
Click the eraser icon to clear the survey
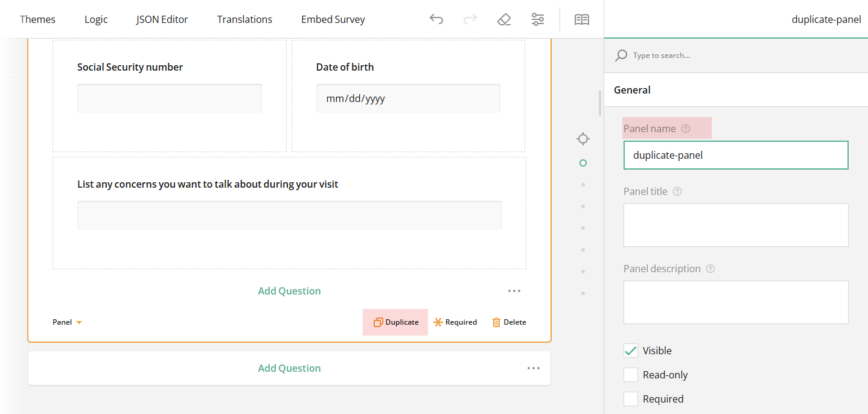click(504, 19)
